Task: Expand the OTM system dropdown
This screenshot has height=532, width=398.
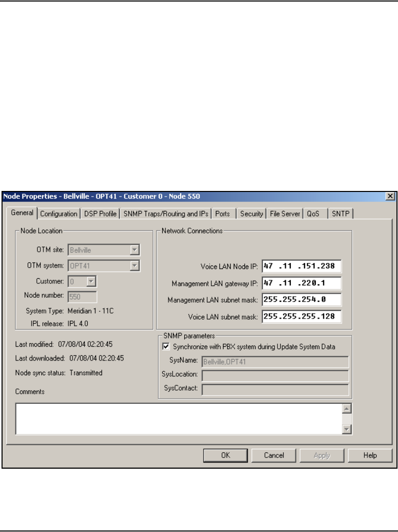Action: pos(135,265)
